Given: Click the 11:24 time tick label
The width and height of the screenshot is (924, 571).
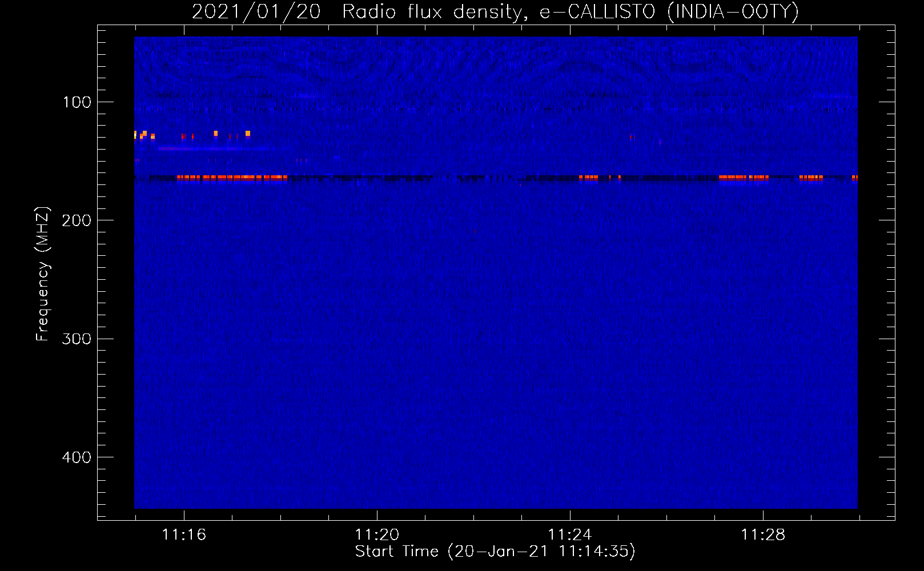Looking at the screenshot, I should pyautogui.click(x=570, y=535).
